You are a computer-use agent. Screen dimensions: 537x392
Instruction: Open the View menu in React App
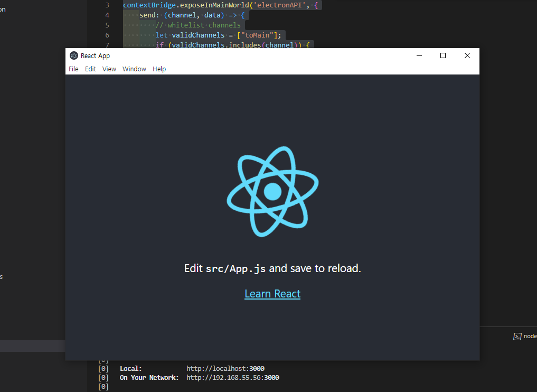pyautogui.click(x=109, y=69)
